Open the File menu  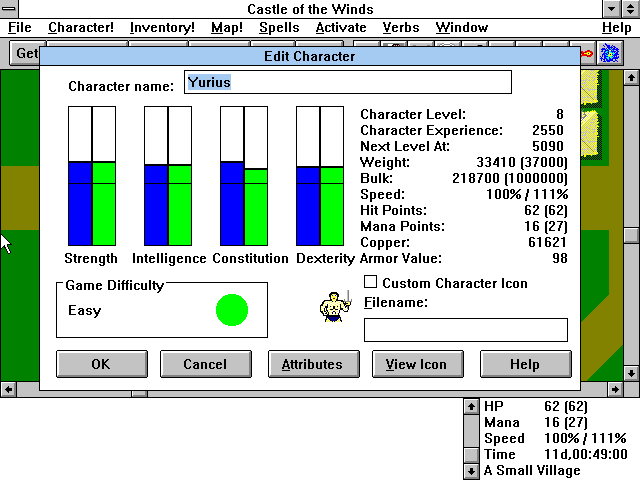click(20, 28)
